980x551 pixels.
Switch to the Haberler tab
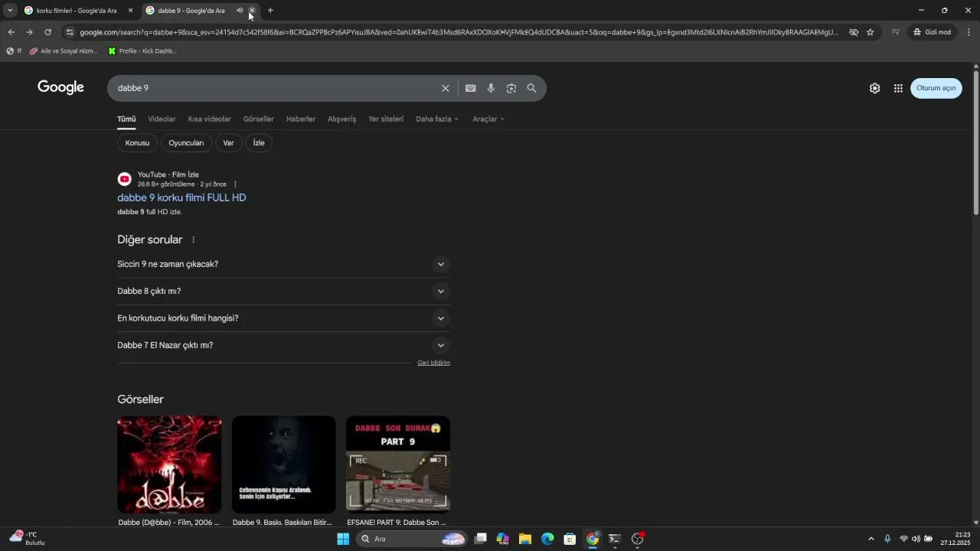point(301,119)
